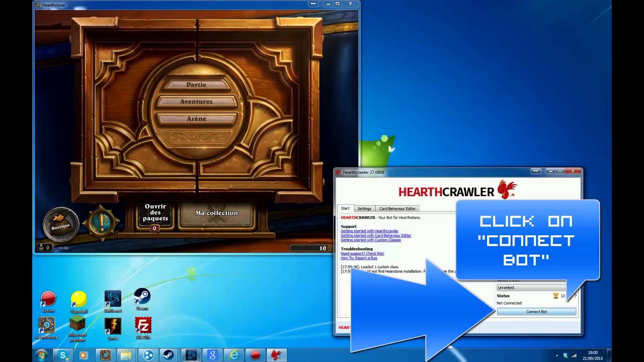This screenshot has width=644, height=362.
Task: Click the Need support? Check this! link
Action: 362,253
